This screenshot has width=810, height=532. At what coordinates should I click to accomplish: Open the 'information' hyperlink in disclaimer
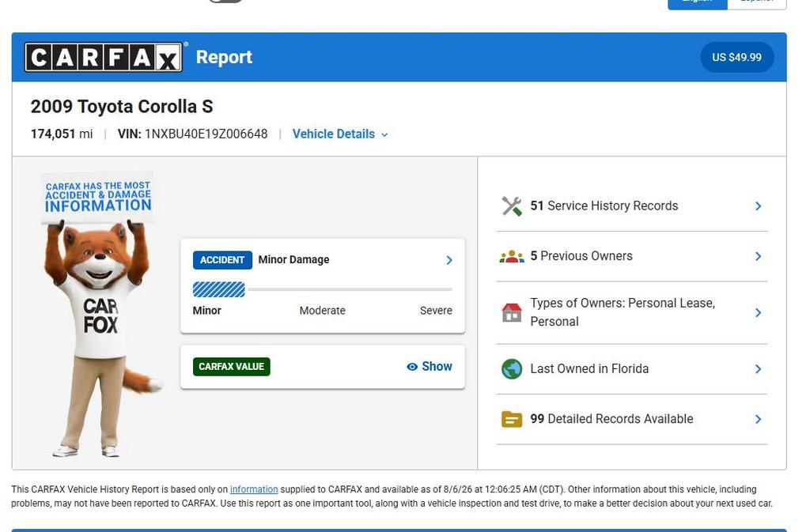pyautogui.click(x=254, y=489)
